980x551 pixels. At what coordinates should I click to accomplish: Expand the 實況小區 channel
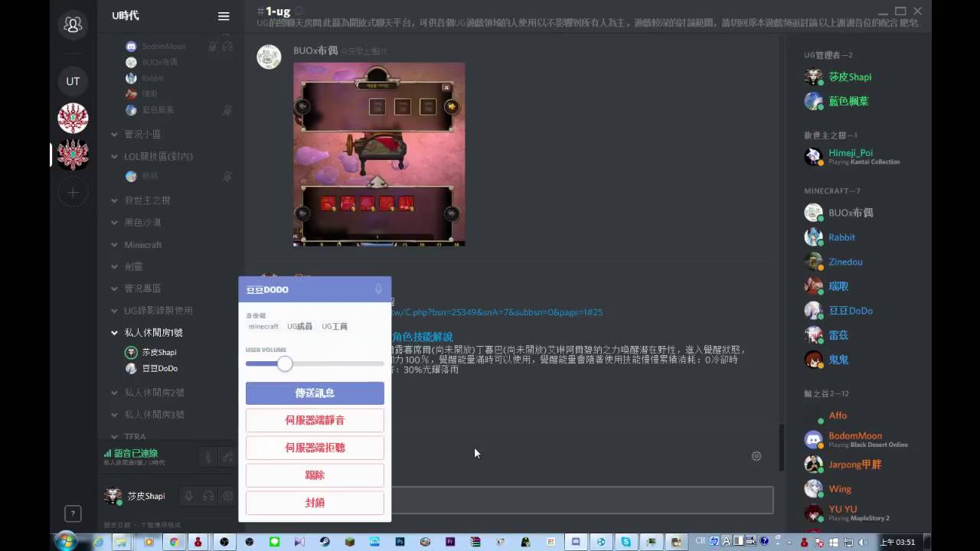[142, 134]
